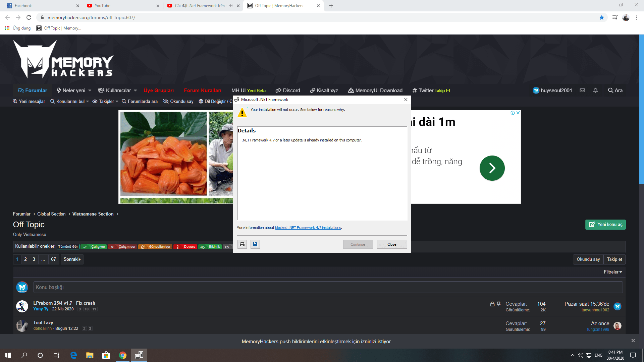Open the Tool Lazy thread
The width and height of the screenshot is (644, 362).
pyautogui.click(x=43, y=322)
